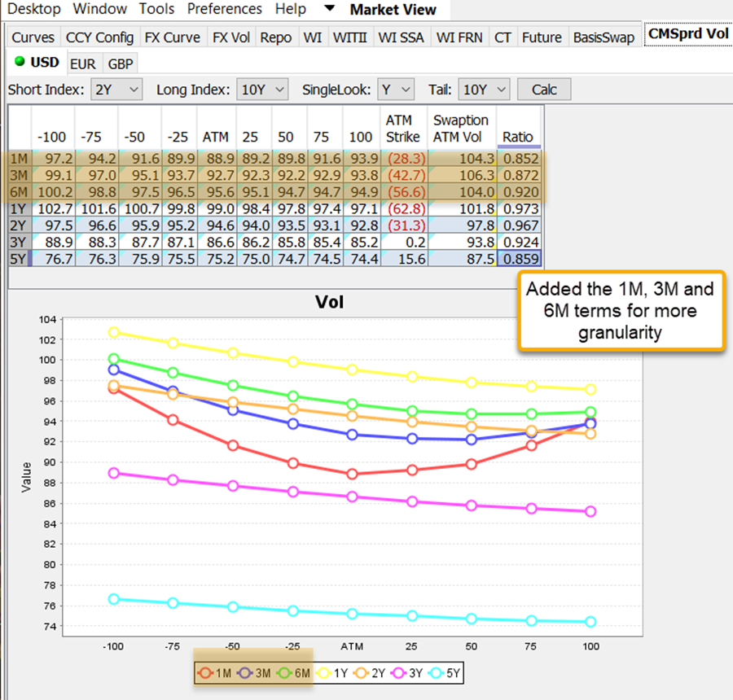Viewport: 733px width, 700px height.
Task: Select the 5Y Ratio cell 0.859
Action: pyautogui.click(x=520, y=259)
